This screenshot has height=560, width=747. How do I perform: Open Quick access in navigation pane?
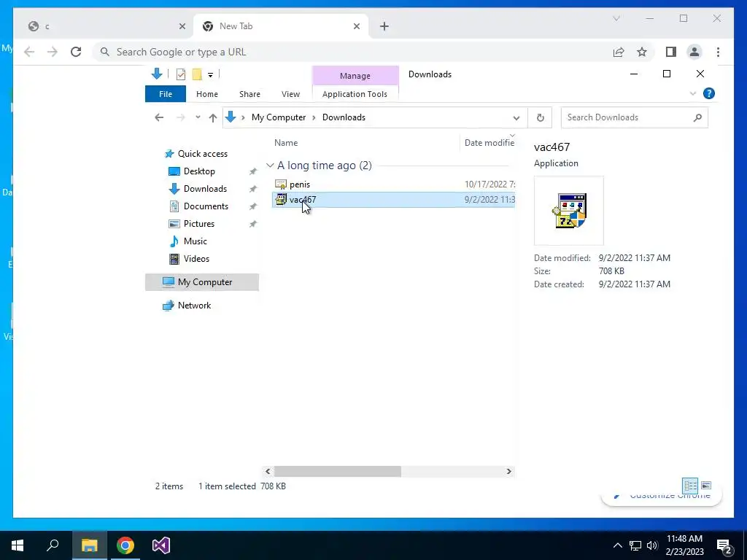[x=203, y=154]
